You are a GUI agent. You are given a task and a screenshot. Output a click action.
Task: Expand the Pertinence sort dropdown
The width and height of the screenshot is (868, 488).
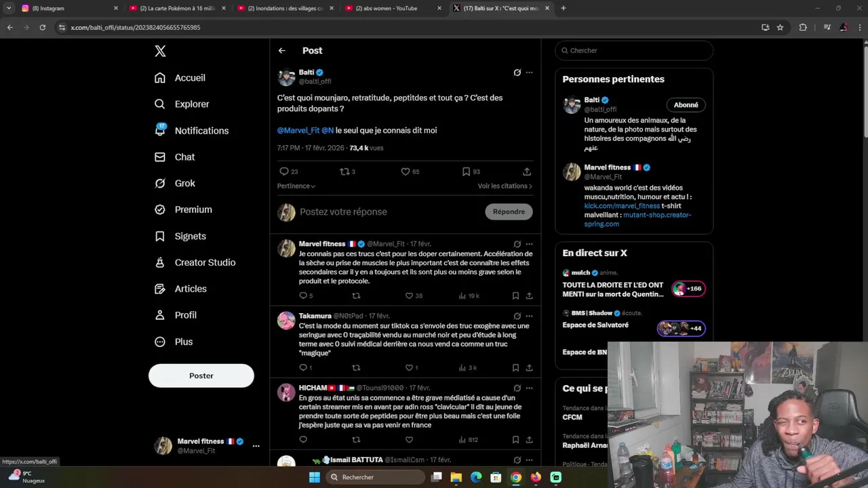coord(296,186)
